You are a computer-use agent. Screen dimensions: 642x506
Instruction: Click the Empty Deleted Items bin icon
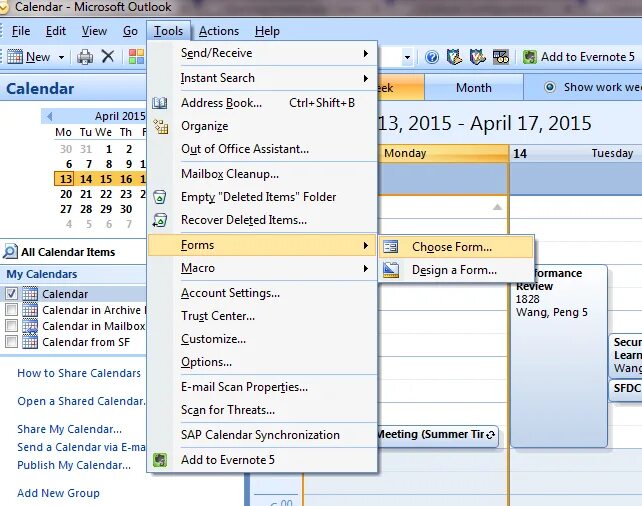160,197
